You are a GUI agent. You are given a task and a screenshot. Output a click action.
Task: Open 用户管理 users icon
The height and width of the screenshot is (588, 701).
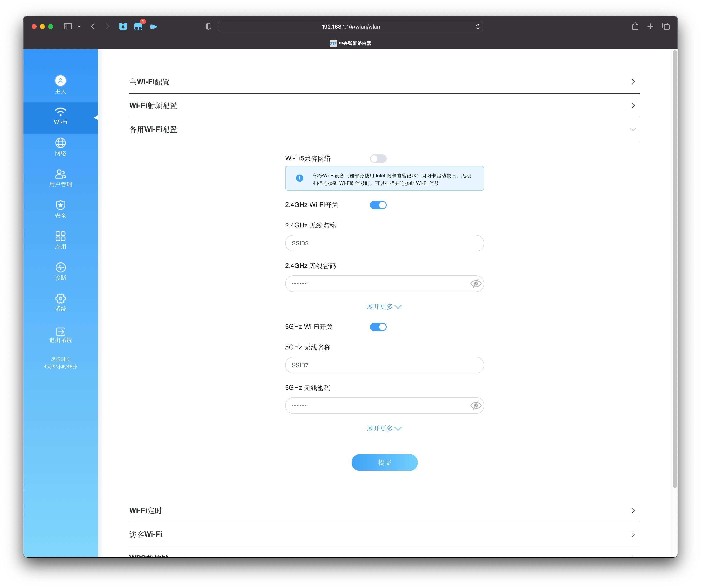pos(60,174)
